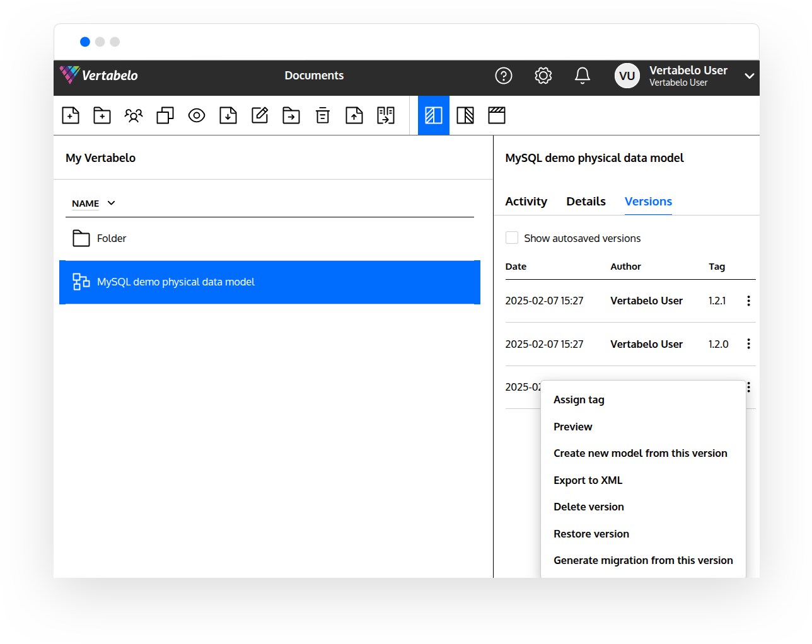Click the delete document trash icon
The image size is (812, 644).
coord(323,115)
